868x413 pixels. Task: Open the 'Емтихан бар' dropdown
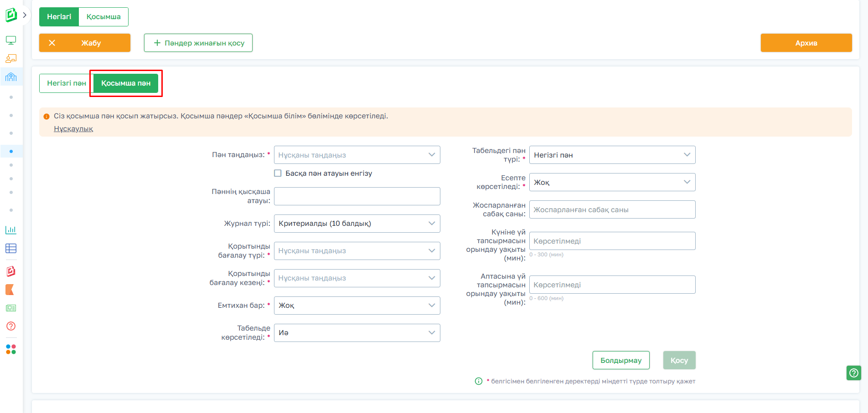(357, 306)
